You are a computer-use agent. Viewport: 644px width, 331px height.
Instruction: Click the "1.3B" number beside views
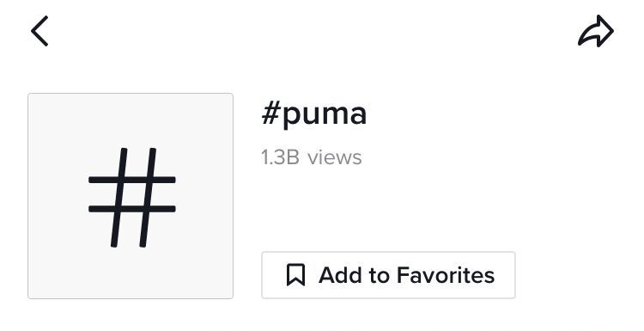281,157
